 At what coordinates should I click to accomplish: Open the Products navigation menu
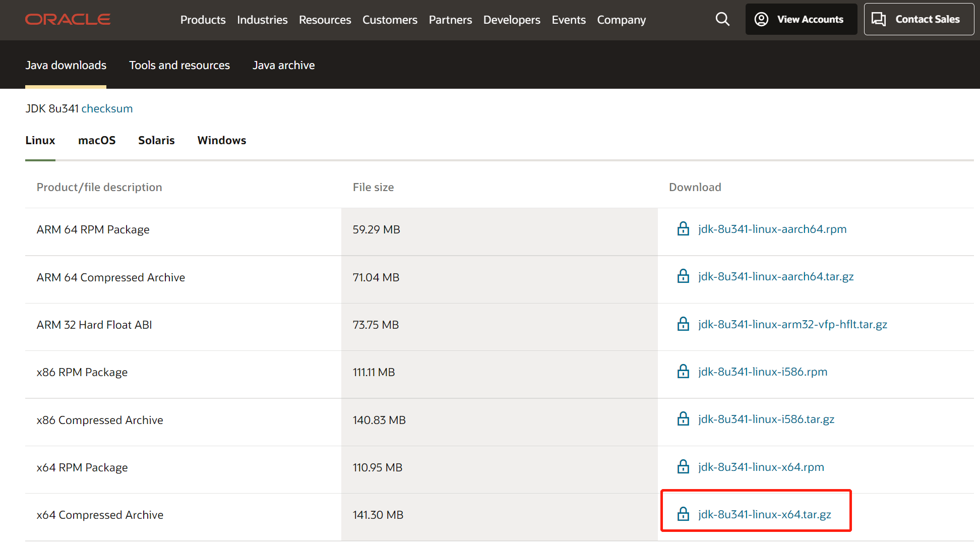pos(203,20)
